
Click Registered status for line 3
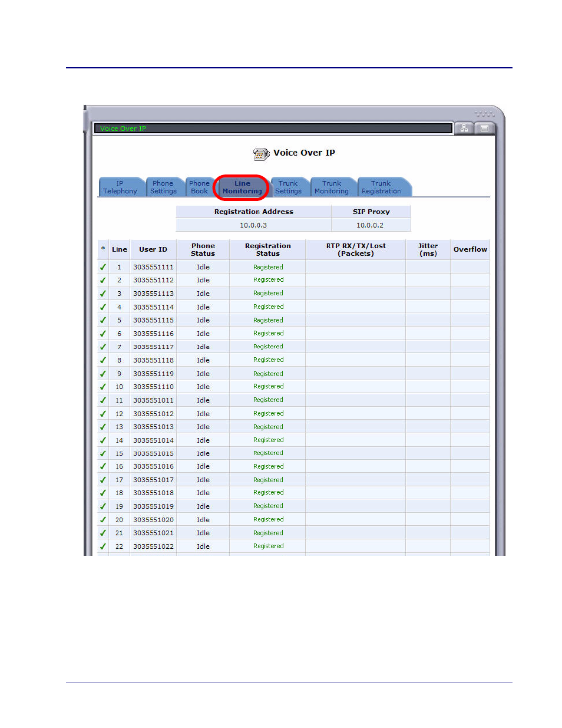(x=269, y=293)
